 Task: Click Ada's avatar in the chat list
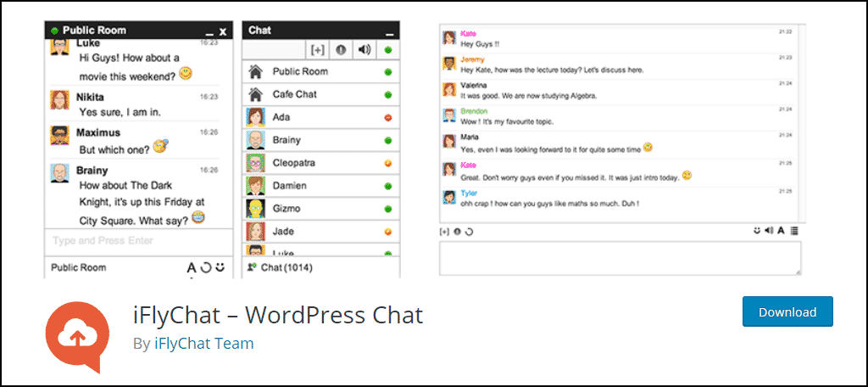[255, 117]
